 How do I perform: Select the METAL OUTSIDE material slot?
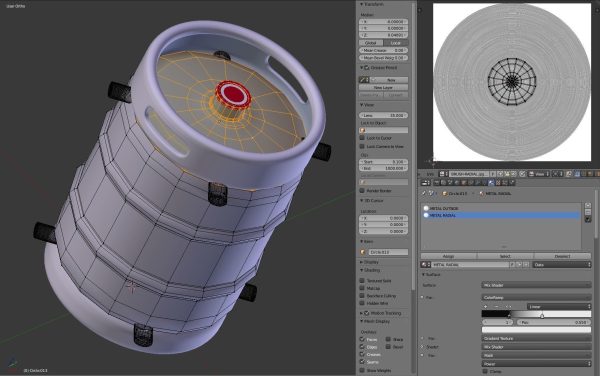click(501, 208)
